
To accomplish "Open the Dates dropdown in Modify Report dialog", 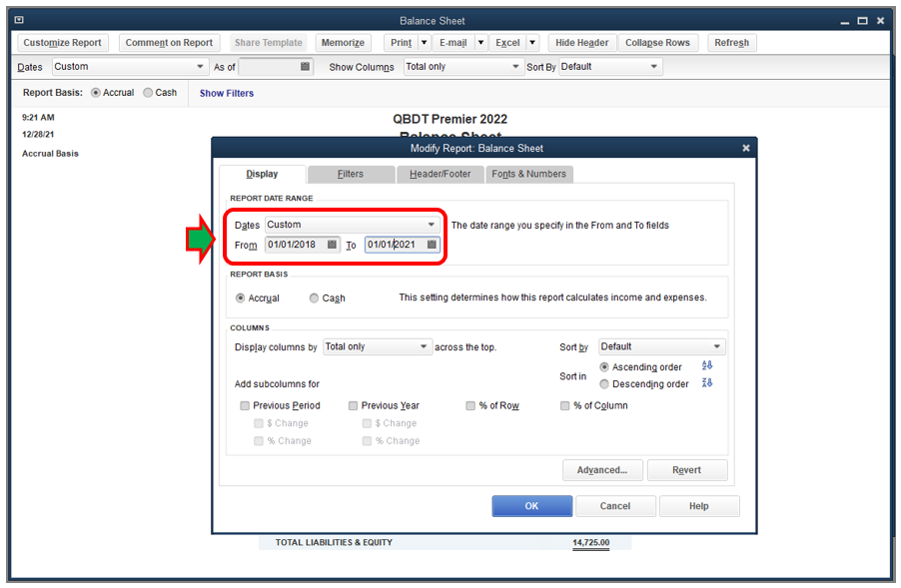I will pyautogui.click(x=353, y=225).
